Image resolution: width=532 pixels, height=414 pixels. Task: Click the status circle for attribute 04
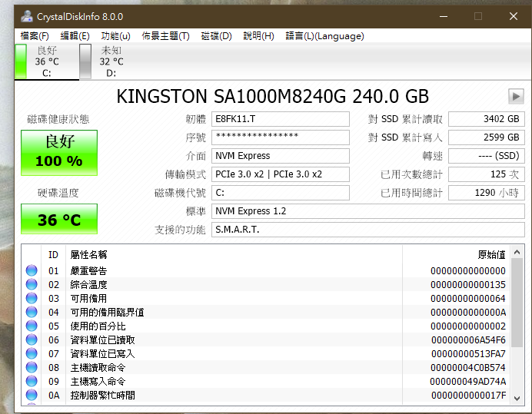[x=32, y=312]
